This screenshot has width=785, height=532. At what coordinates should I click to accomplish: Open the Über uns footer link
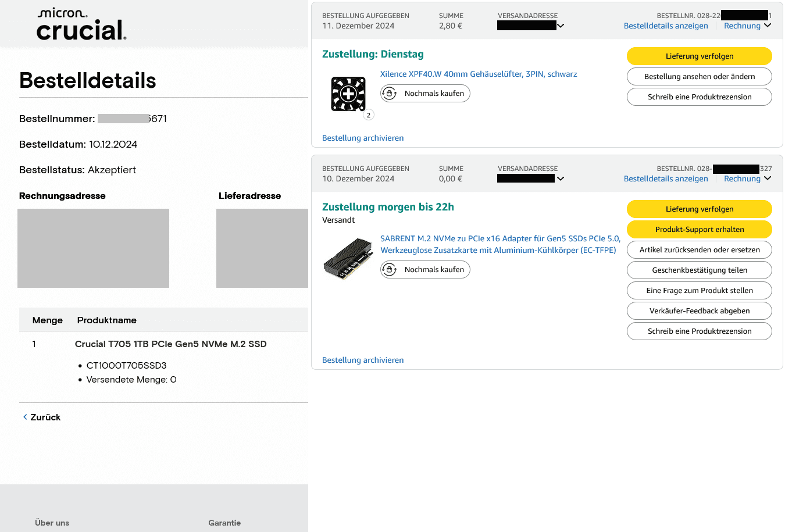52,523
